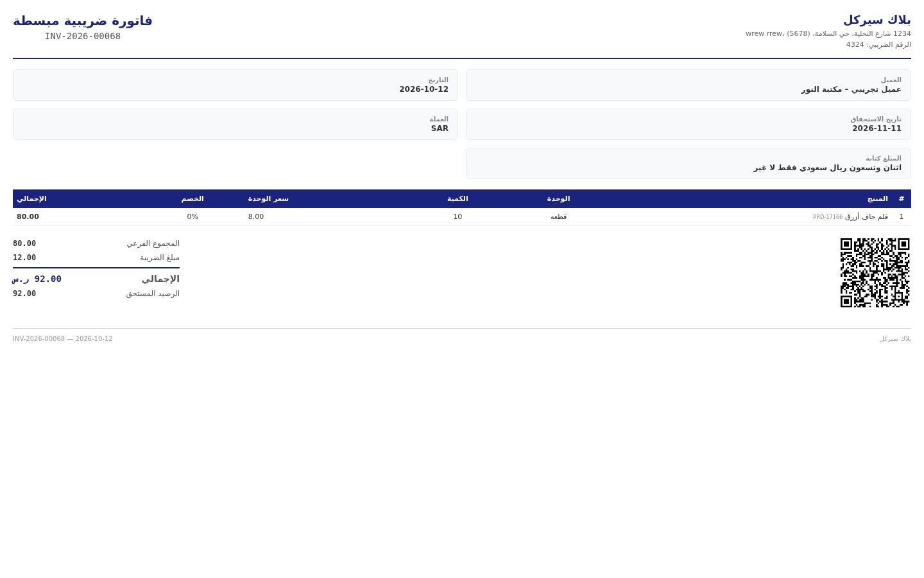The height and width of the screenshot is (578, 924).
Task: Click the date field label "التاريخ"
Action: tap(438, 80)
